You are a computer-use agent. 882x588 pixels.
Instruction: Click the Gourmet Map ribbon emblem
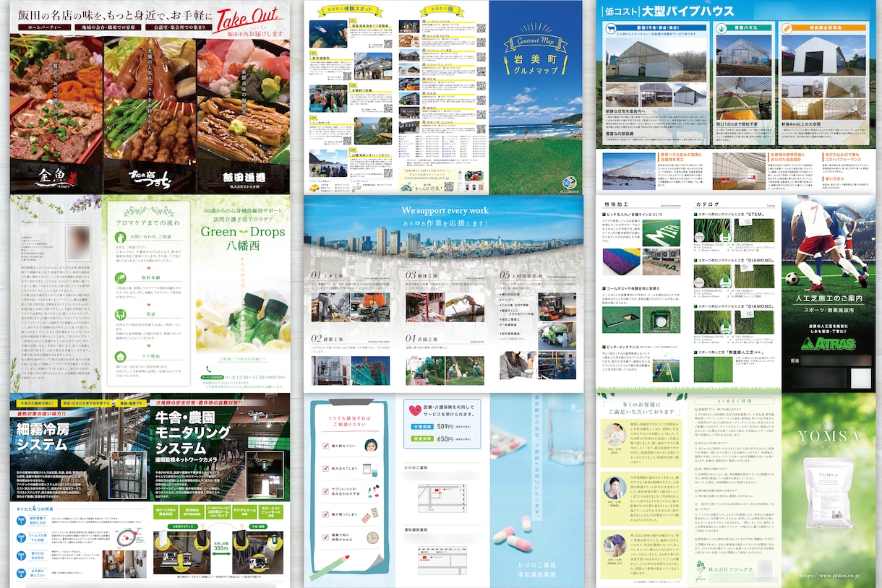point(535,45)
